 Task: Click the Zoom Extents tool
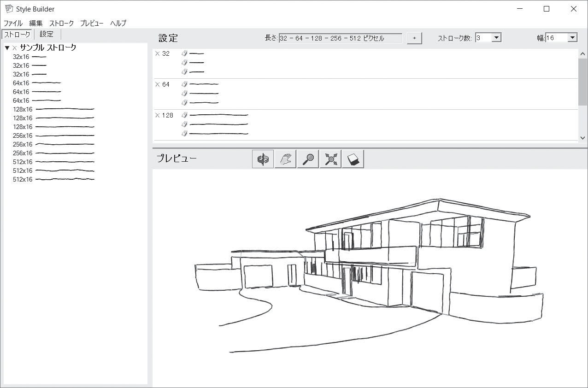pyautogui.click(x=330, y=159)
